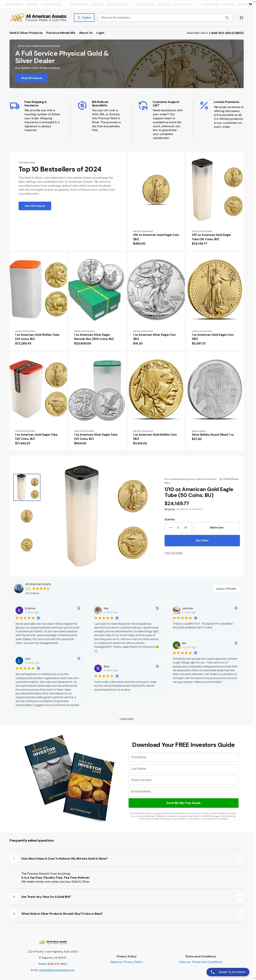Click the green Send Me My Free Guide button

pyautogui.click(x=183, y=803)
